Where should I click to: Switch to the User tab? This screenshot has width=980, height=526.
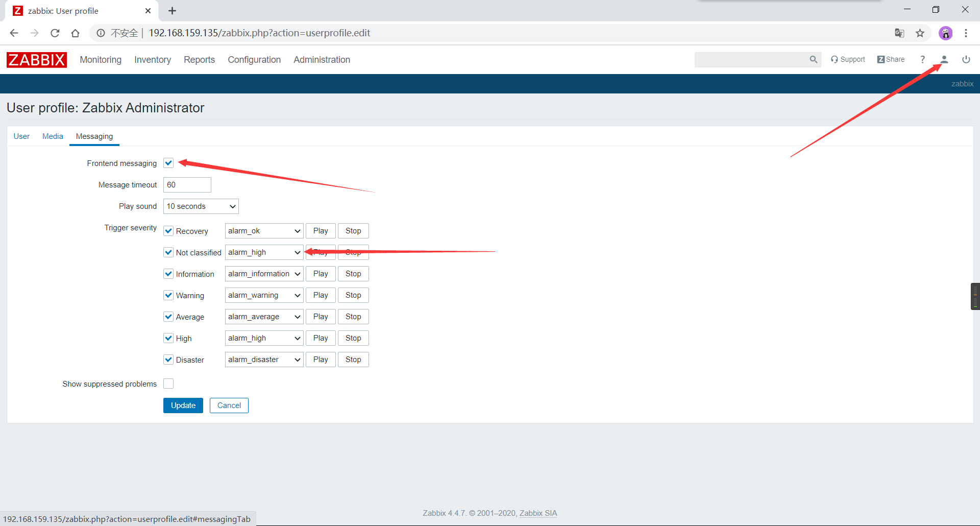click(21, 136)
